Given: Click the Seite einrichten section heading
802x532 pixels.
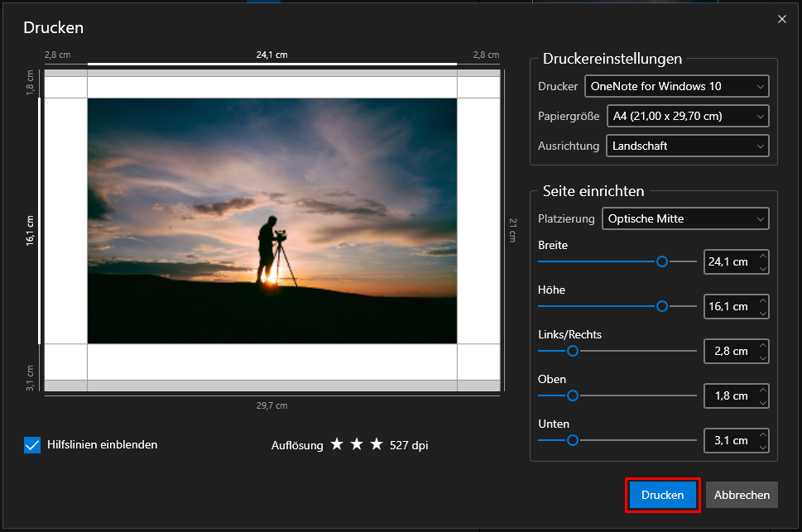Looking at the screenshot, I should pos(593,191).
